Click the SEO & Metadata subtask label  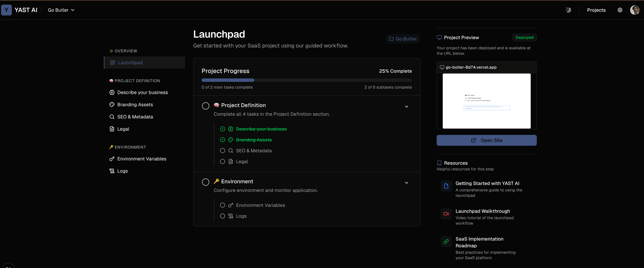pos(254,151)
